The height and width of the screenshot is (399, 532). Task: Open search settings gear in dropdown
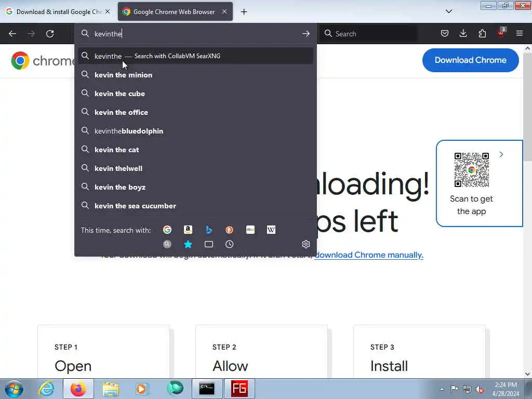pyautogui.click(x=305, y=244)
